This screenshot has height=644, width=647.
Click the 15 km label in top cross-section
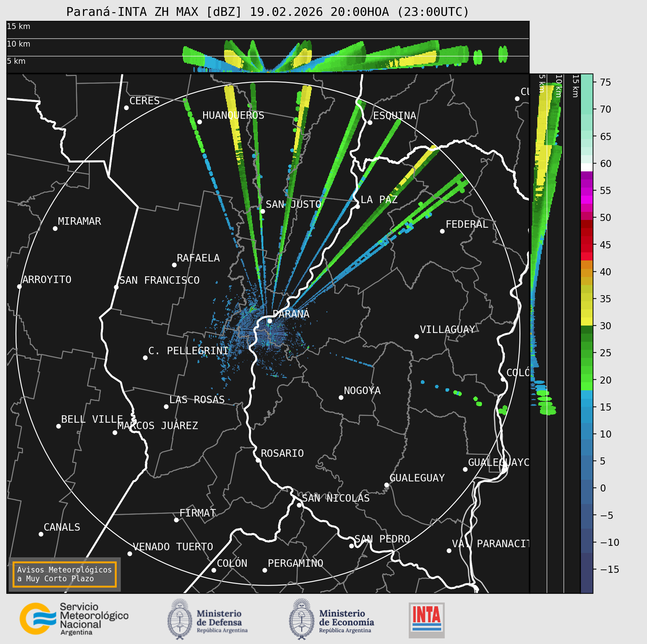19,26
